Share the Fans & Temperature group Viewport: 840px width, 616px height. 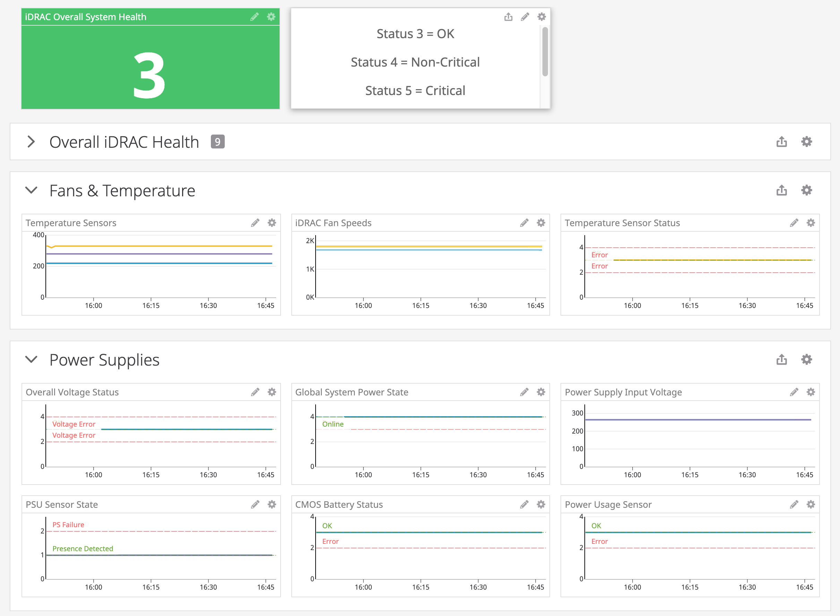click(x=782, y=190)
